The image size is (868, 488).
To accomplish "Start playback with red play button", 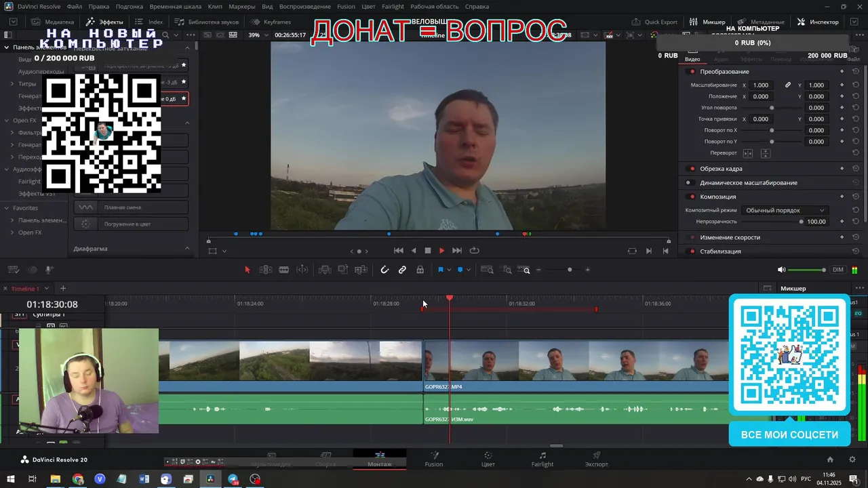I will (x=442, y=251).
